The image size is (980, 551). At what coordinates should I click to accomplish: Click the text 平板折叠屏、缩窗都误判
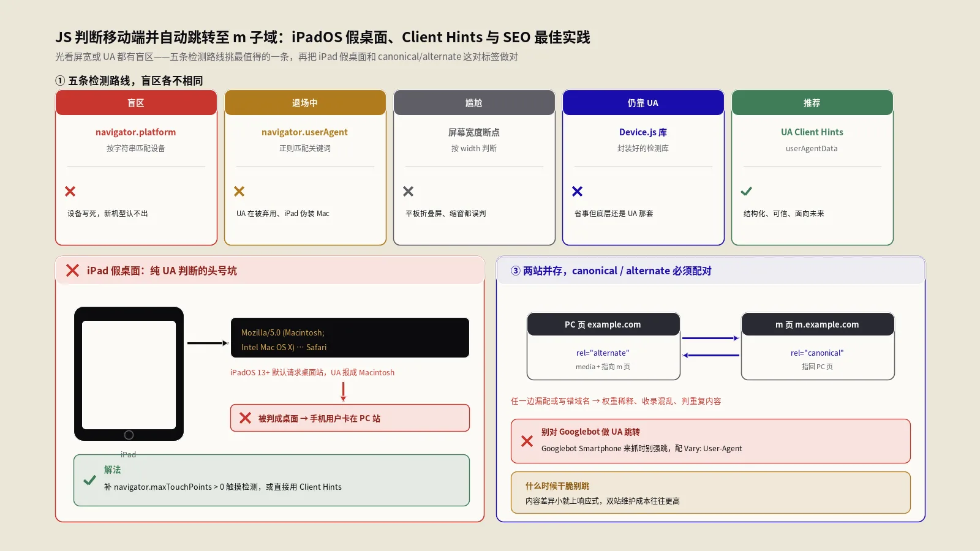coord(446,214)
